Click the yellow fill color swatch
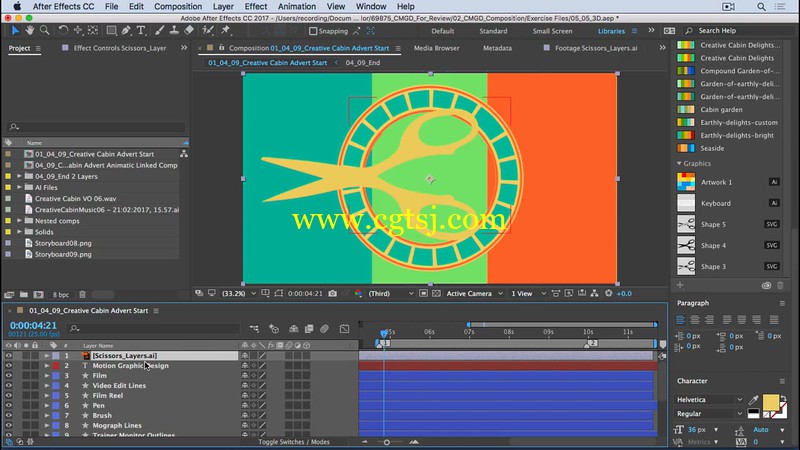 (x=770, y=402)
